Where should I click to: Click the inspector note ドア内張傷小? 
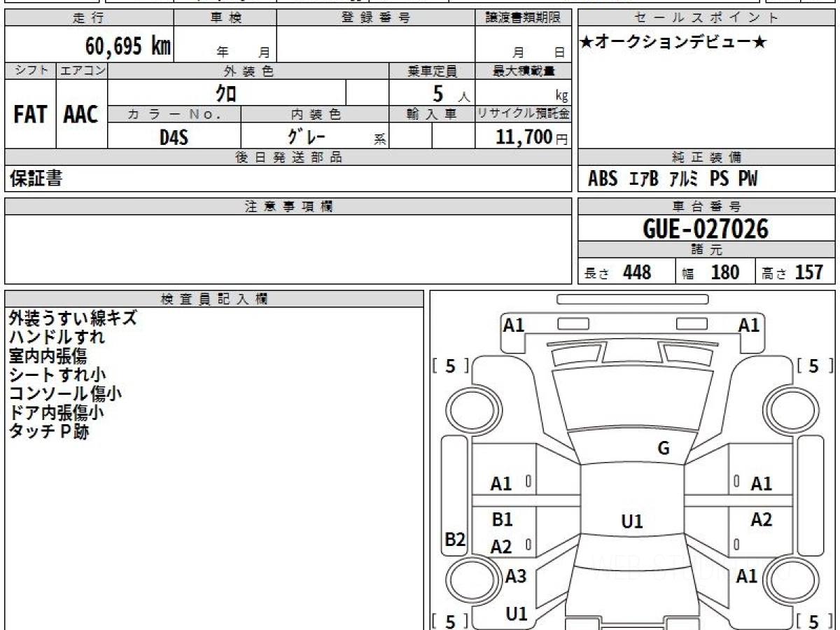click(x=57, y=412)
